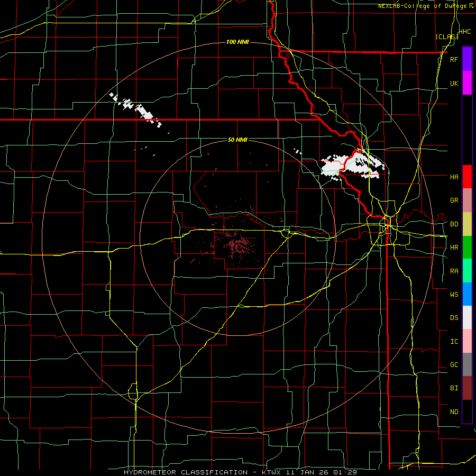Click the BD legend label
476x476 pixels.
click(454, 224)
